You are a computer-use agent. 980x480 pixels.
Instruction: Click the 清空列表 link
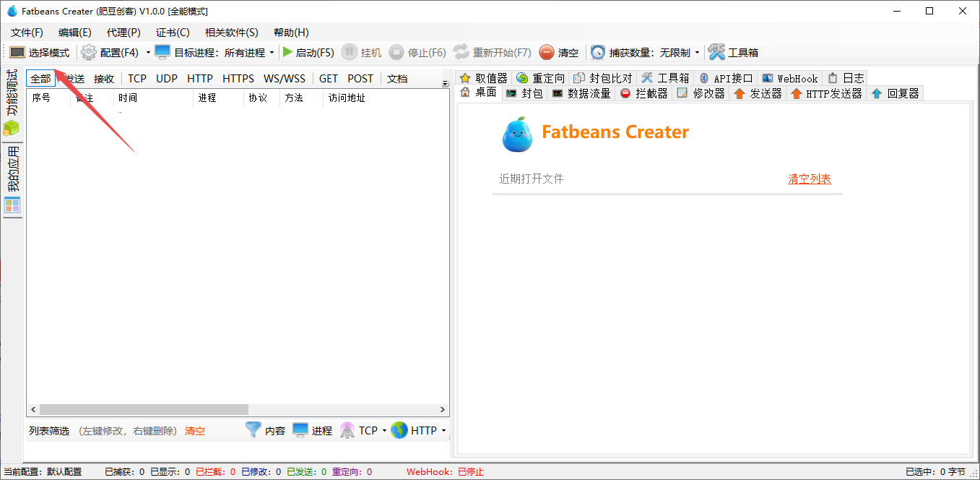click(809, 179)
